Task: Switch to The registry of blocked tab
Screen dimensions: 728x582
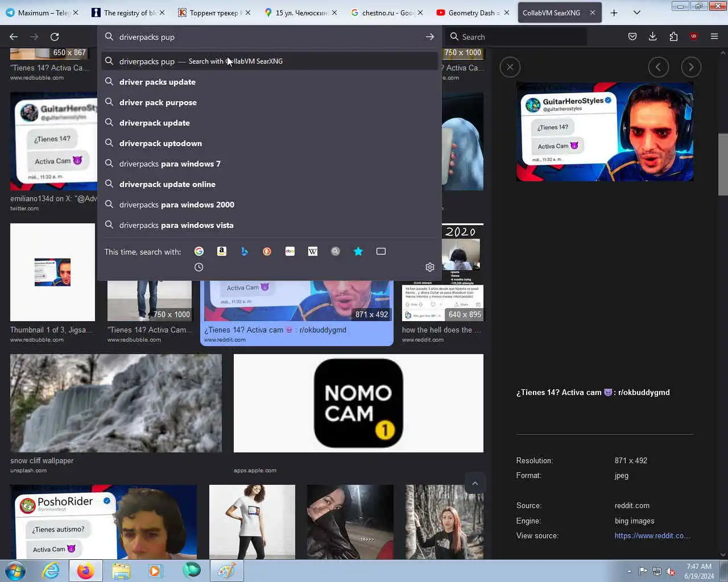Action: pos(129,13)
